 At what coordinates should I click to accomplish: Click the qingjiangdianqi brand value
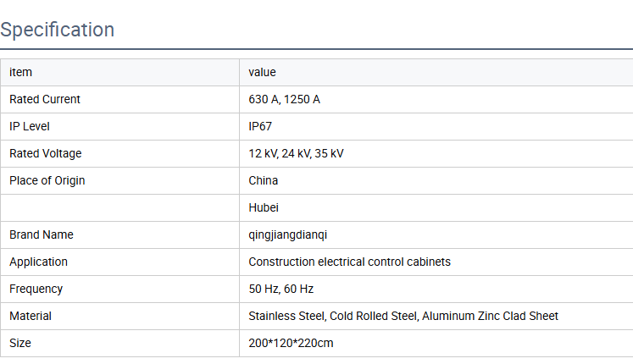click(x=288, y=234)
